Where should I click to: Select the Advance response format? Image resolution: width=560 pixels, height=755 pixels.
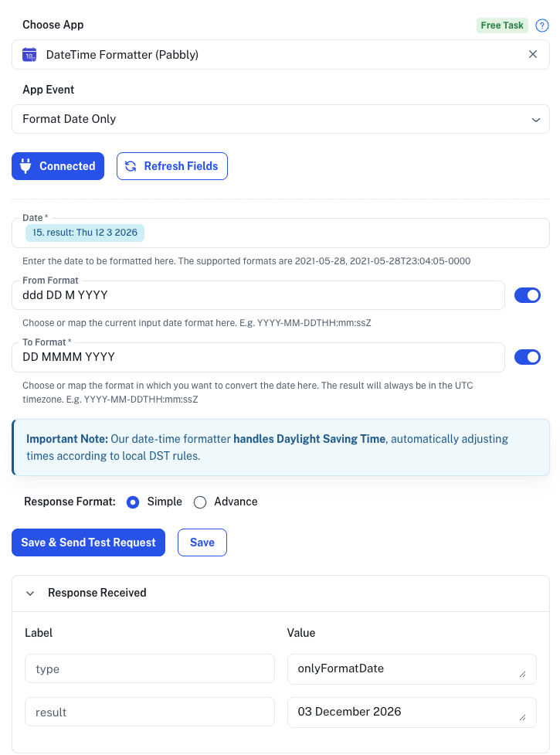[x=200, y=502]
